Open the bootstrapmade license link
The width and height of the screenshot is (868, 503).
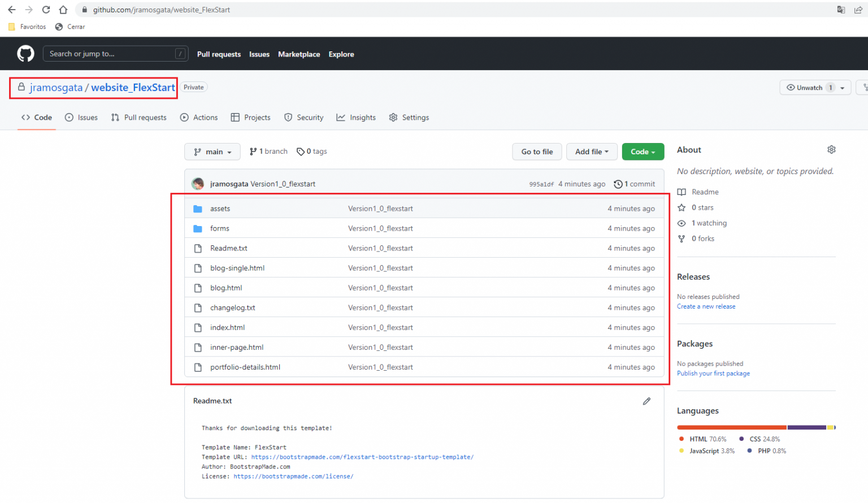(x=293, y=476)
